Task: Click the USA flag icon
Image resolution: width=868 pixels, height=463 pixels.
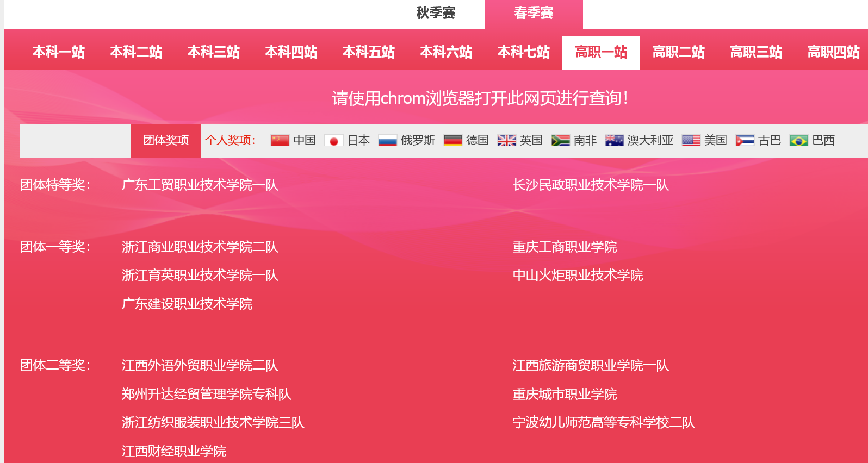Action: point(691,141)
